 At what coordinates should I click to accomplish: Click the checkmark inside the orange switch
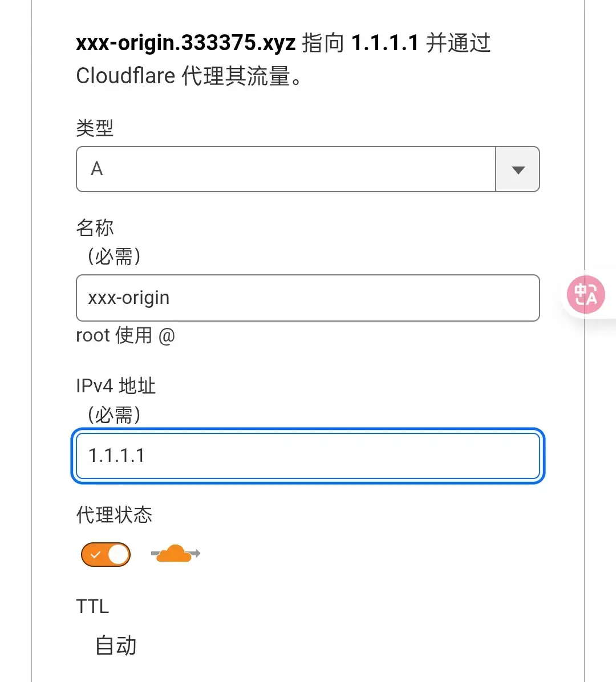[x=96, y=555]
